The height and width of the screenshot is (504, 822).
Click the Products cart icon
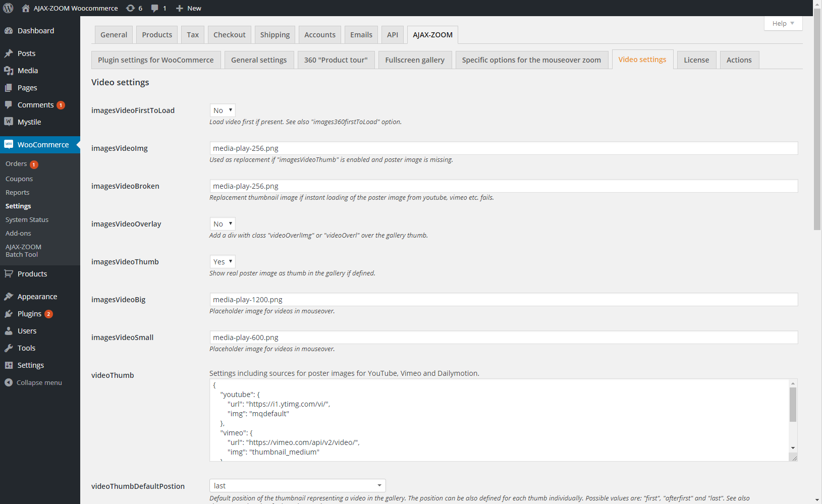pos(9,274)
